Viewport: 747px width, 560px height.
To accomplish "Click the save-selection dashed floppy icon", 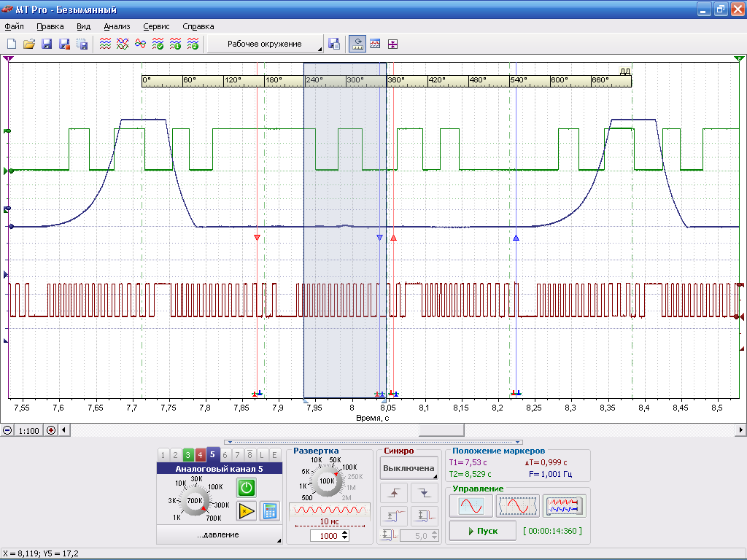I will click(x=82, y=44).
